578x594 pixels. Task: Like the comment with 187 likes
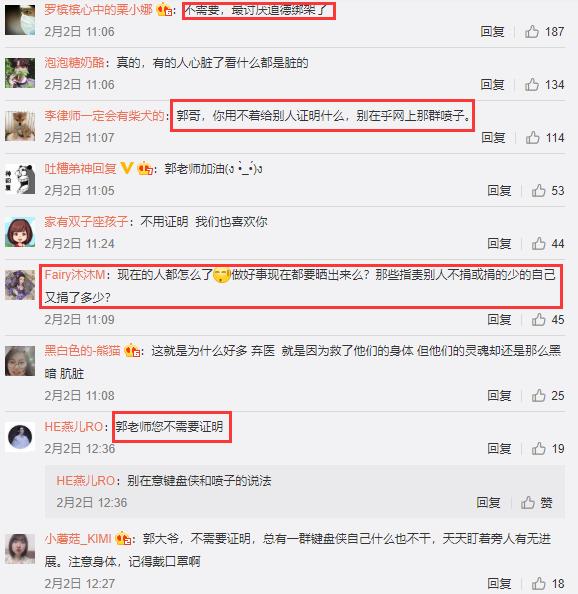click(x=532, y=32)
